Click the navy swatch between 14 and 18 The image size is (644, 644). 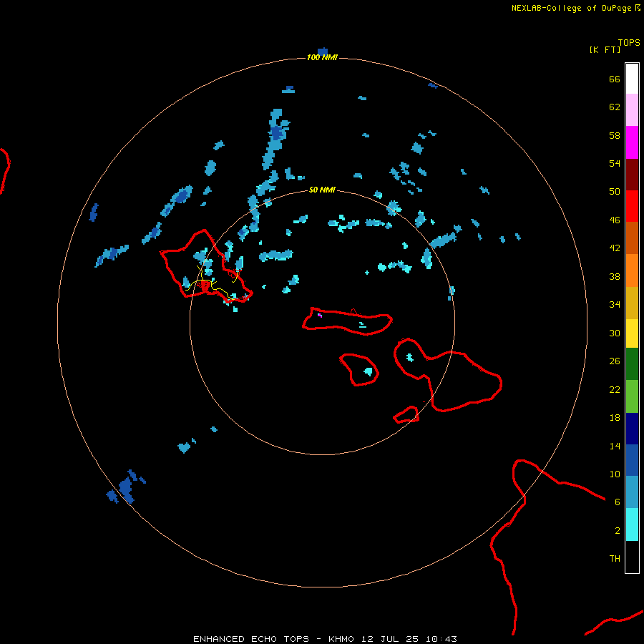(x=632, y=429)
